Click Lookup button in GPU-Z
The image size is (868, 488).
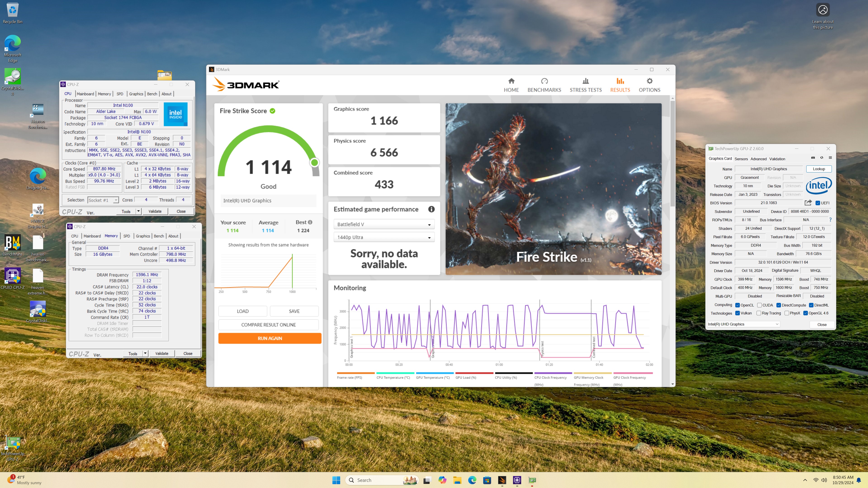point(819,169)
